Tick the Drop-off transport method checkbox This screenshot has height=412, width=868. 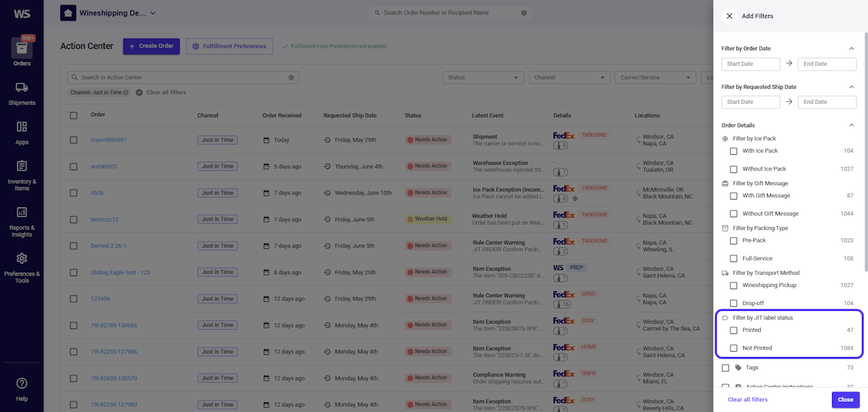point(733,303)
